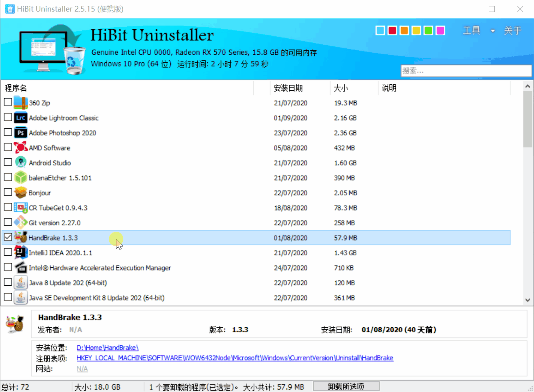
Task: Check the 360 Zip checkbox
Action: [x=7, y=102]
